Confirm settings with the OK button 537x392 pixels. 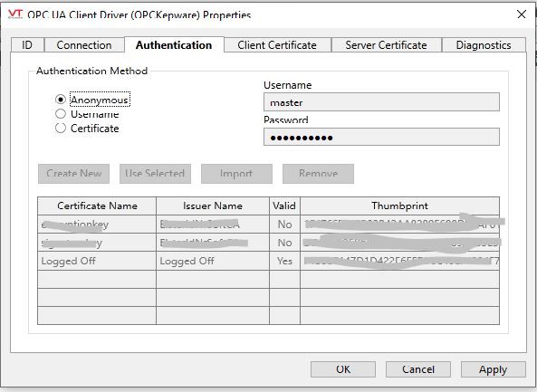coord(343,369)
